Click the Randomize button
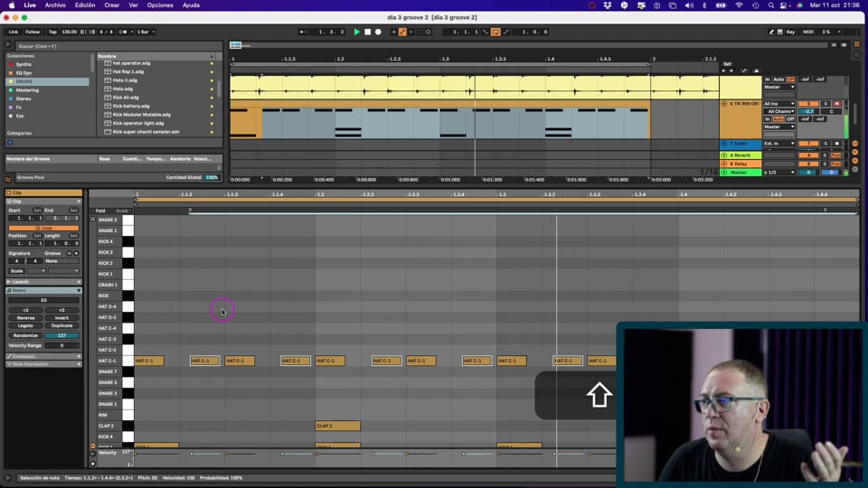The height and width of the screenshot is (488, 868). (x=25, y=336)
